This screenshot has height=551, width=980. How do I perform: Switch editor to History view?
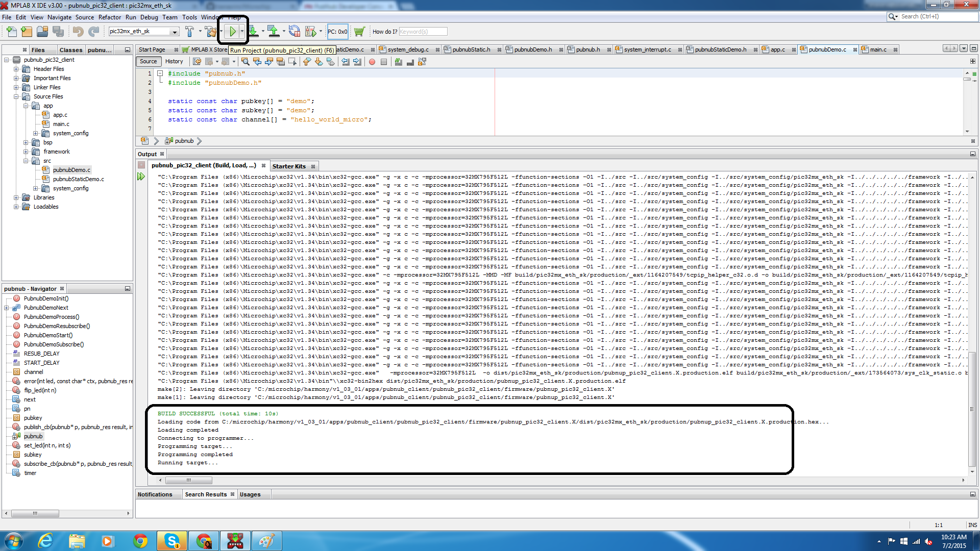(174, 61)
